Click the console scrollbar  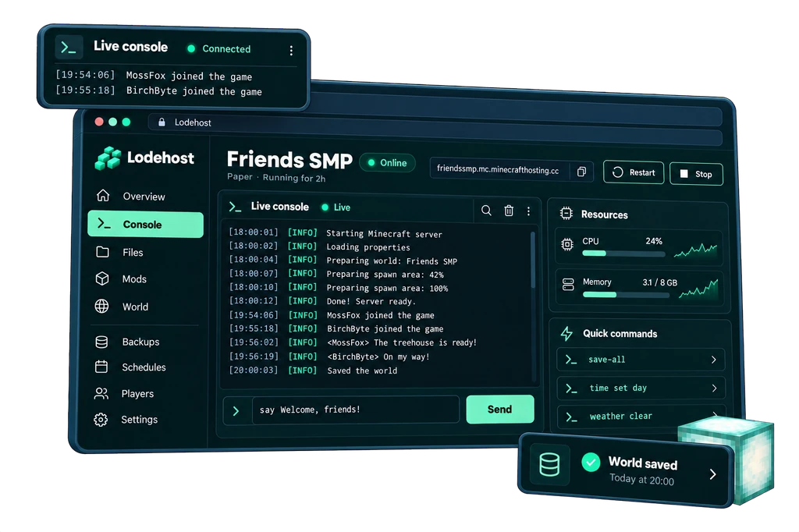point(533,260)
